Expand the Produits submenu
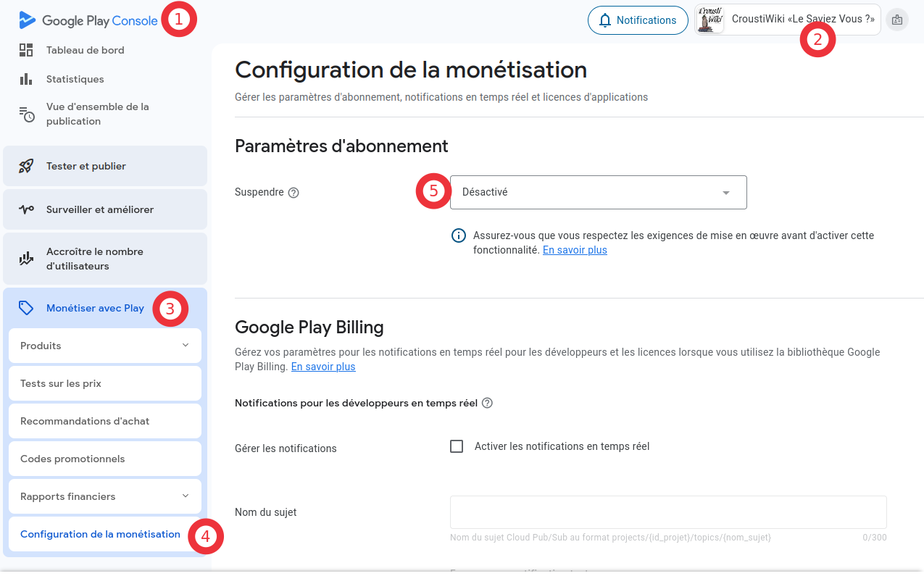 click(186, 346)
